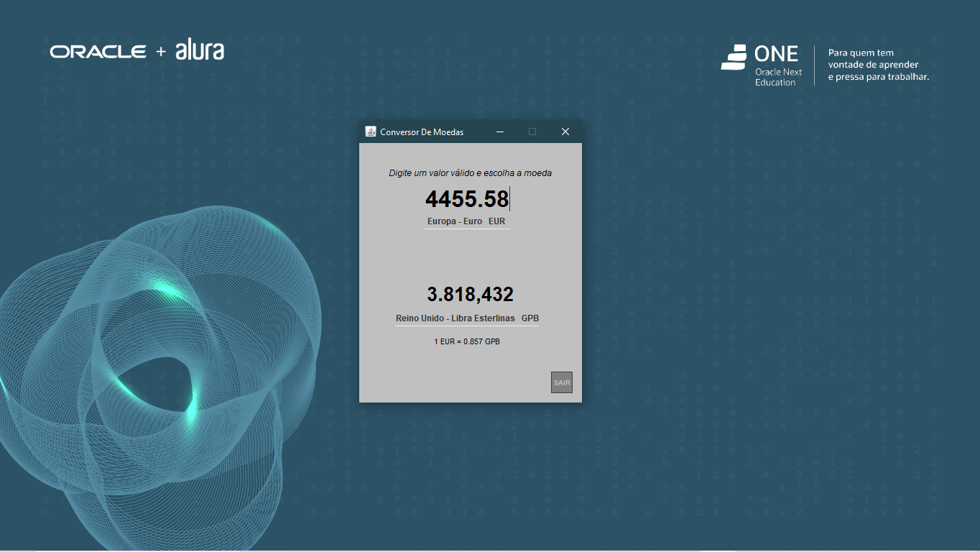Click the maximize control of the converter window
This screenshot has height=552, width=980.
coord(532,132)
